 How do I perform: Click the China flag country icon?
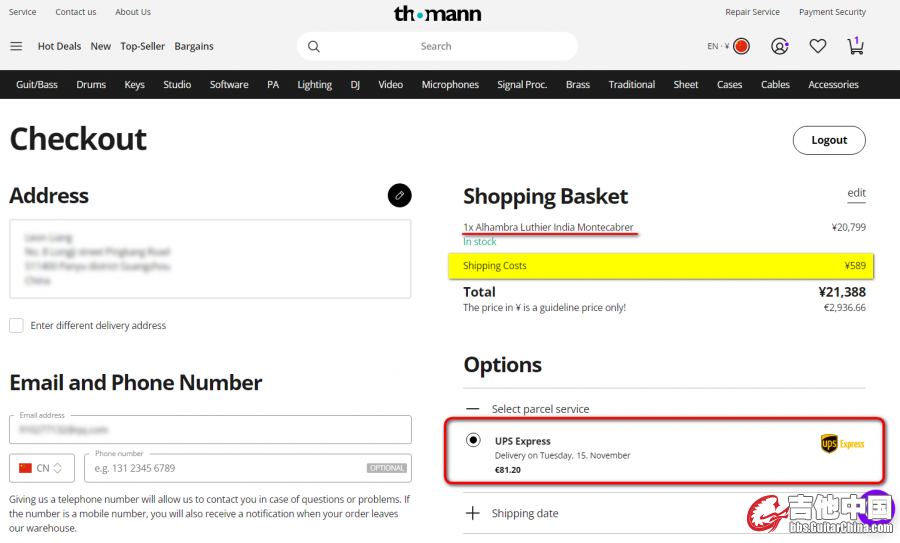pyautogui.click(x=741, y=46)
